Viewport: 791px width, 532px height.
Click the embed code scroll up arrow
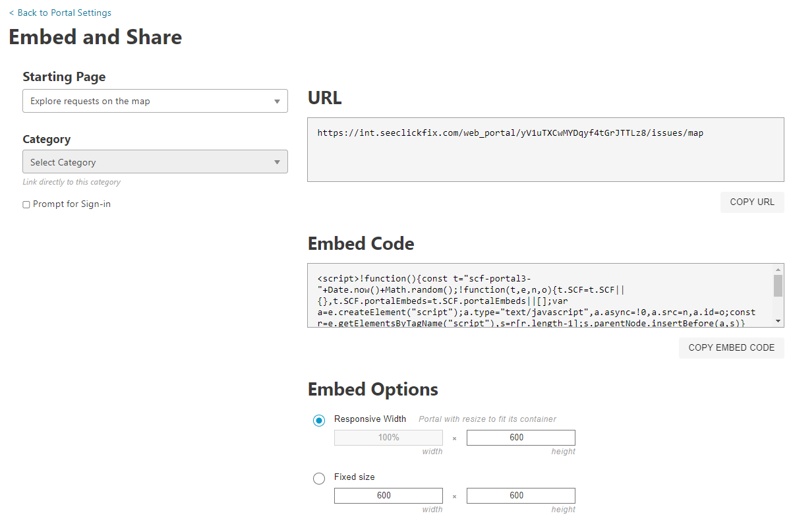click(x=778, y=269)
